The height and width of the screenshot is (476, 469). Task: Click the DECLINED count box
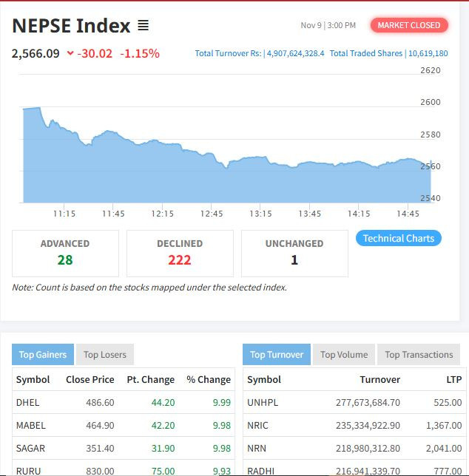coord(180,253)
